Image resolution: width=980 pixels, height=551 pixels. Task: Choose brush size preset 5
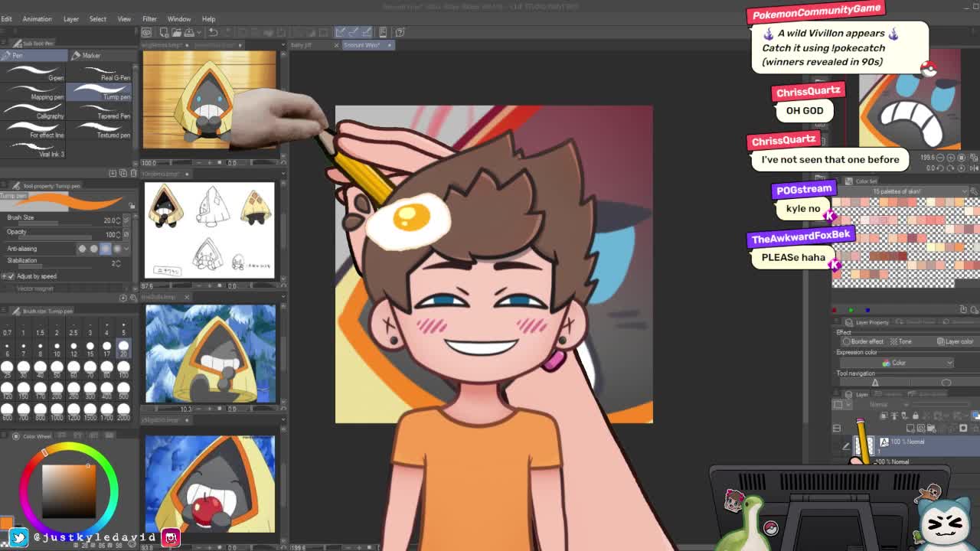tap(123, 328)
